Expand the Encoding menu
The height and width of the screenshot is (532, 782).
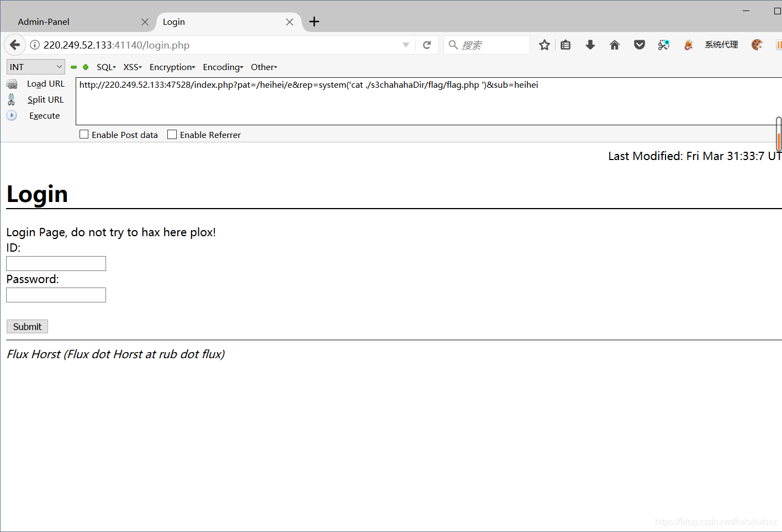(x=223, y=67)
